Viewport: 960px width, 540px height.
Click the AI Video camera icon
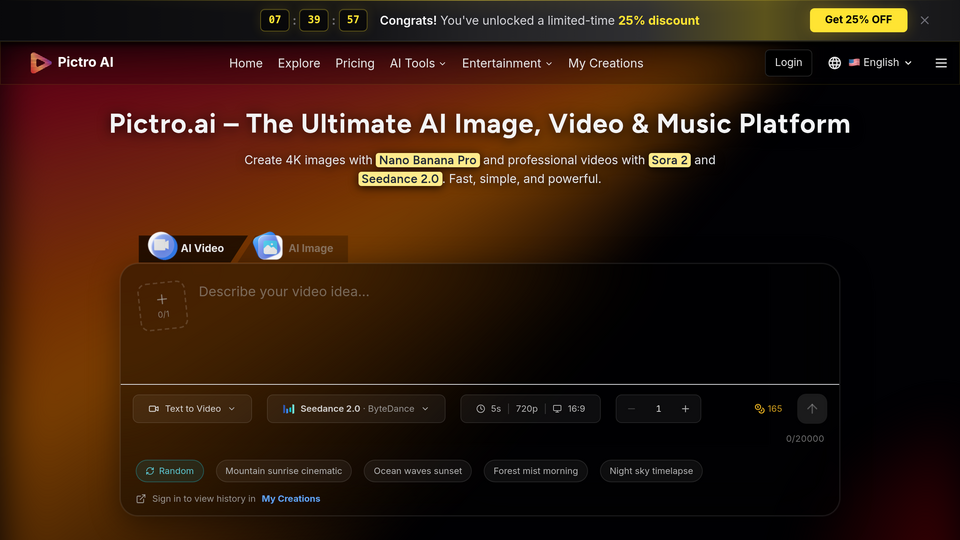(162, 246)
